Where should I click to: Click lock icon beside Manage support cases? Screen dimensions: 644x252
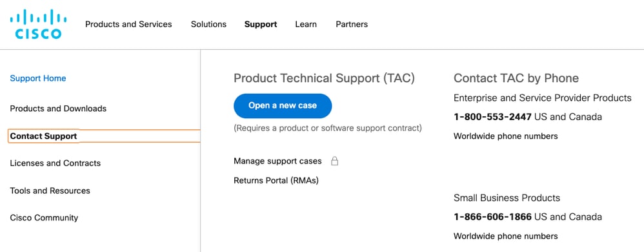pos(335,161)
